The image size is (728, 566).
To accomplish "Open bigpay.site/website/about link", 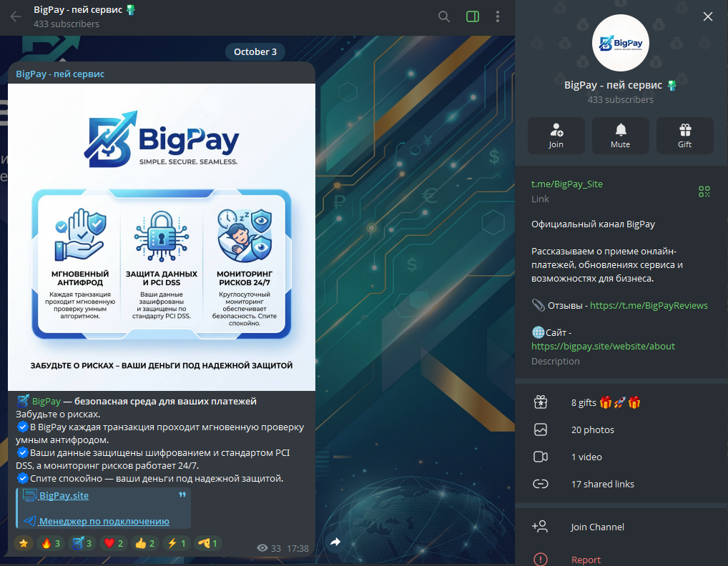I will 603,346.
